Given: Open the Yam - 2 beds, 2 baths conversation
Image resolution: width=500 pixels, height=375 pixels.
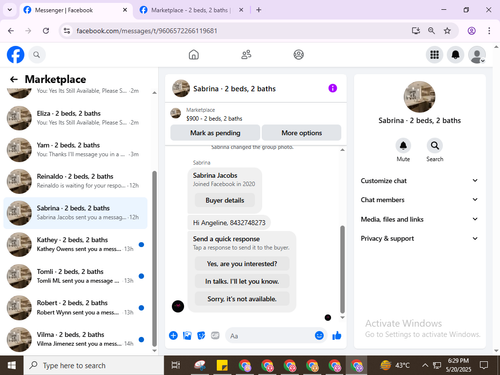Looking at the screenshot, I should click(x=75, y=149).
